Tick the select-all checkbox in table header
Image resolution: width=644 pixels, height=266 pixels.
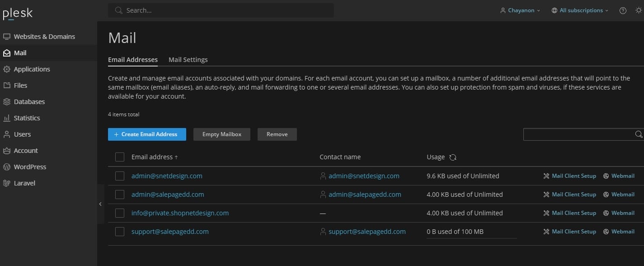click(120, 157)
